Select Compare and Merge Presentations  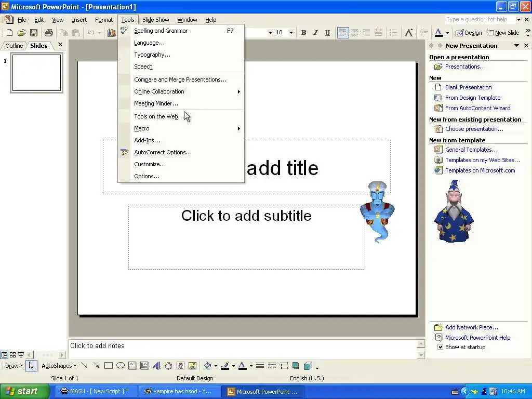tap(181, 79)
